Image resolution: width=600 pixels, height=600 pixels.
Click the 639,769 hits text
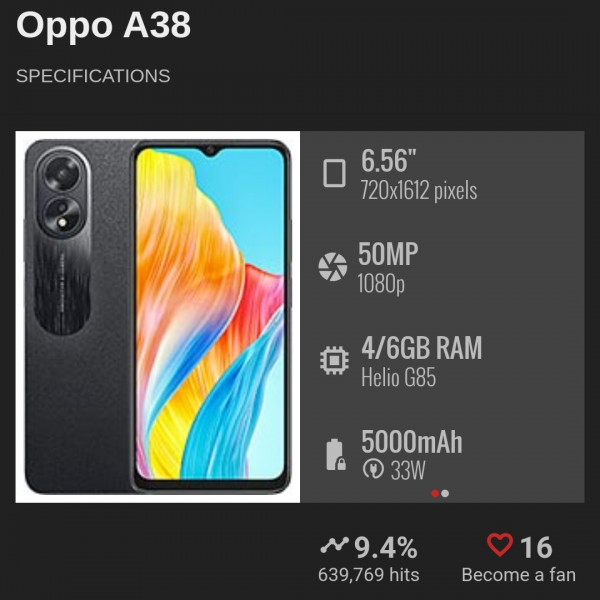[368, 575]
